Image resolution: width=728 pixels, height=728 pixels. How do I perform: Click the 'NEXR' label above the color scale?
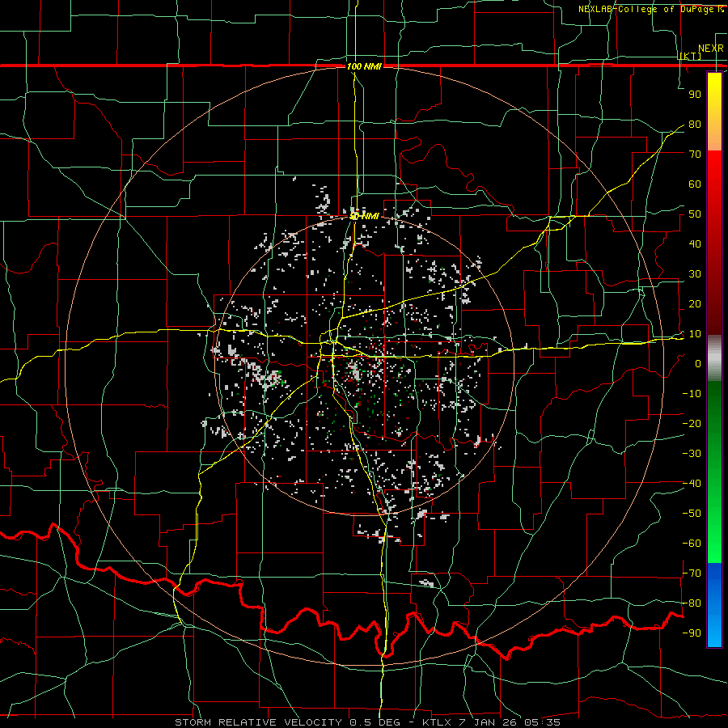(711, 48)
